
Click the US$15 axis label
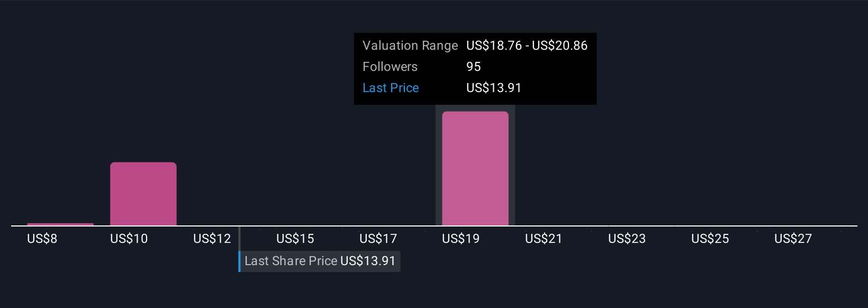(x=295, y=239)
